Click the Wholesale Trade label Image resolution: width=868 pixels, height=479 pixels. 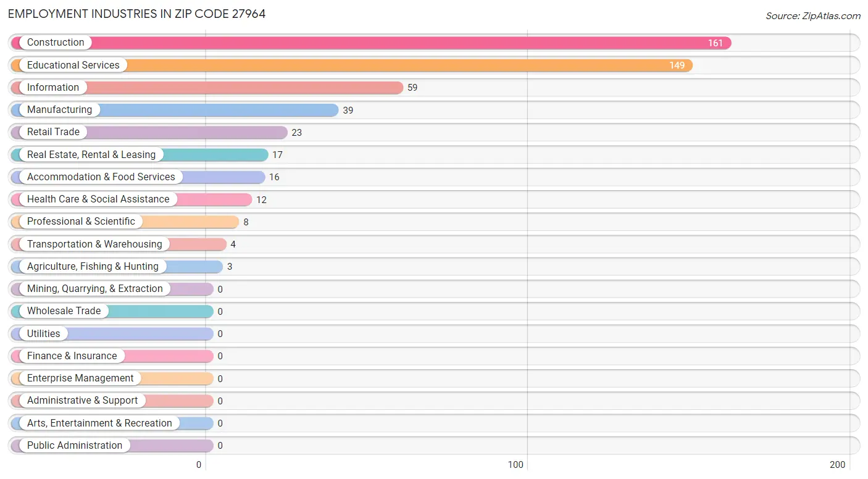pos(64,311)
